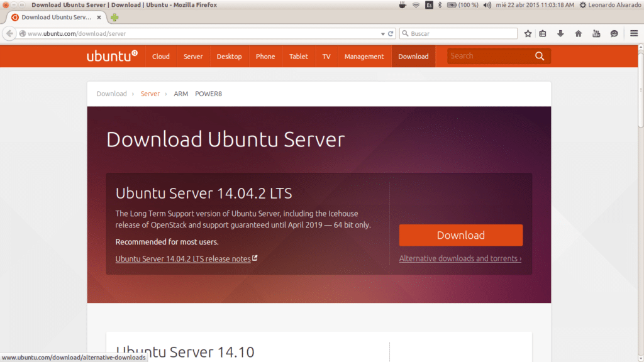This screenshot has height=362, width=644.
Task: Open the clock and calendar indicator
Action: tap(535, 5)
